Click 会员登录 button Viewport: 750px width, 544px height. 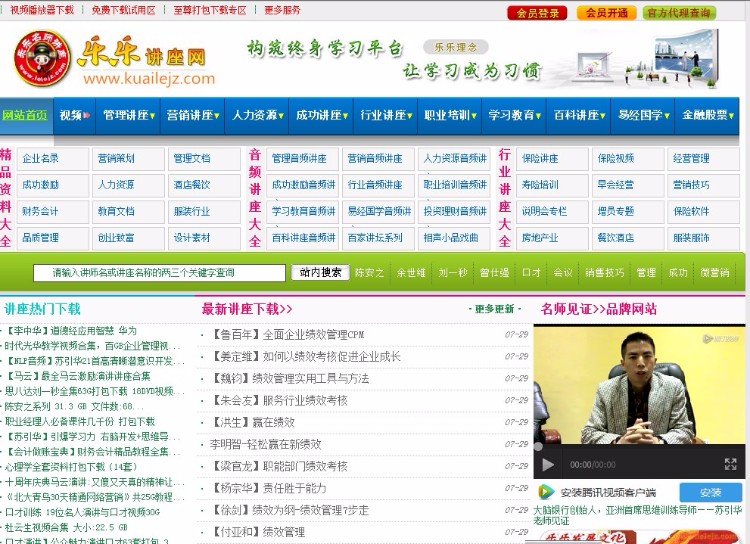(537, 13)
